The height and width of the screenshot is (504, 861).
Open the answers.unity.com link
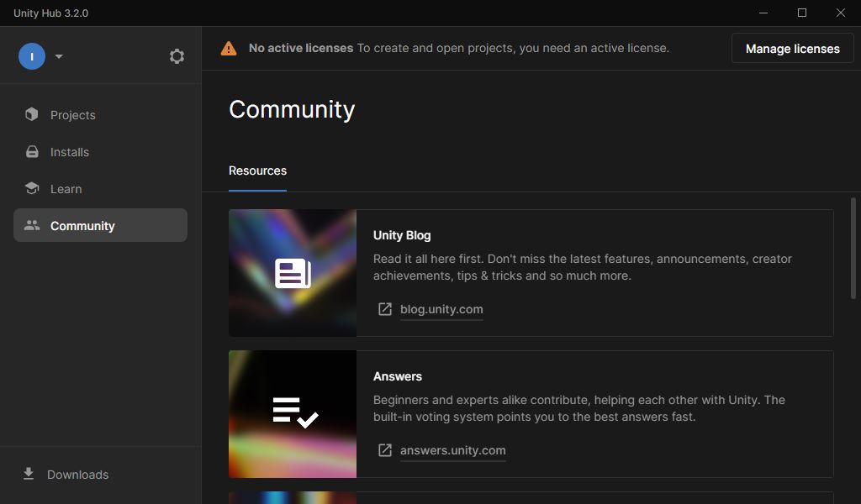(452, 450)
